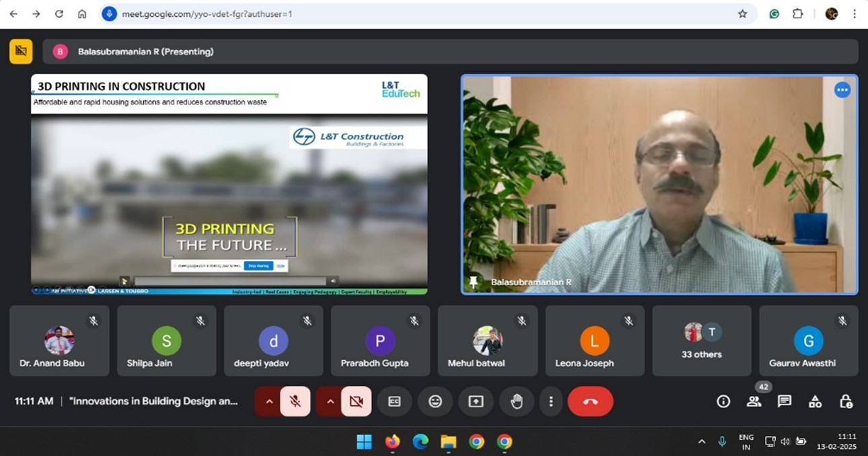The height and width of the screenshot is (456, 868).
Task: Show hidden system tray icons
Action: pyautogui.click(x=702, y=442)
